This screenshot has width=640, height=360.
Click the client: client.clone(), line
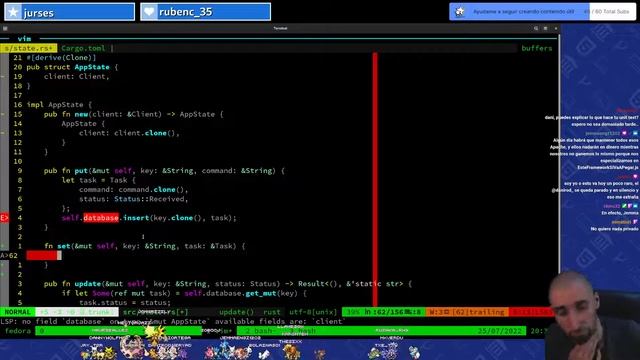click(129, 133)
